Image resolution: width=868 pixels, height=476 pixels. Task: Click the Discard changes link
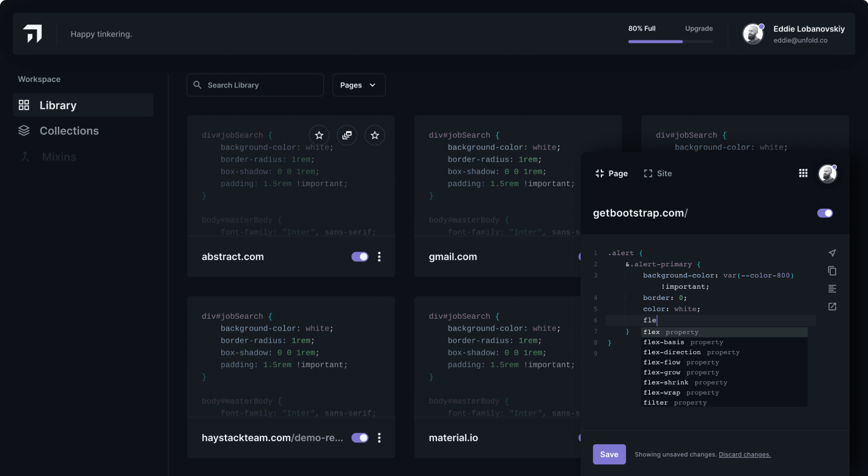pos(745,454)
